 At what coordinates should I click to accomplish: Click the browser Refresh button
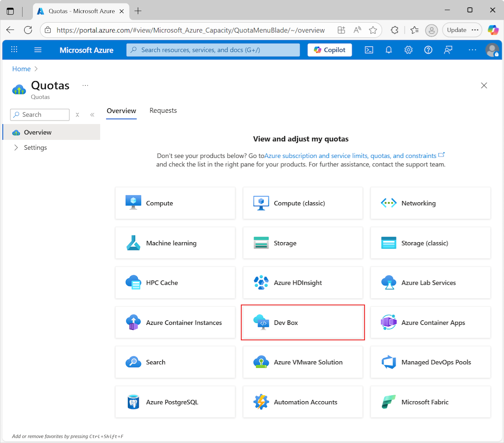pyautogui.click(x=28, y=30)
